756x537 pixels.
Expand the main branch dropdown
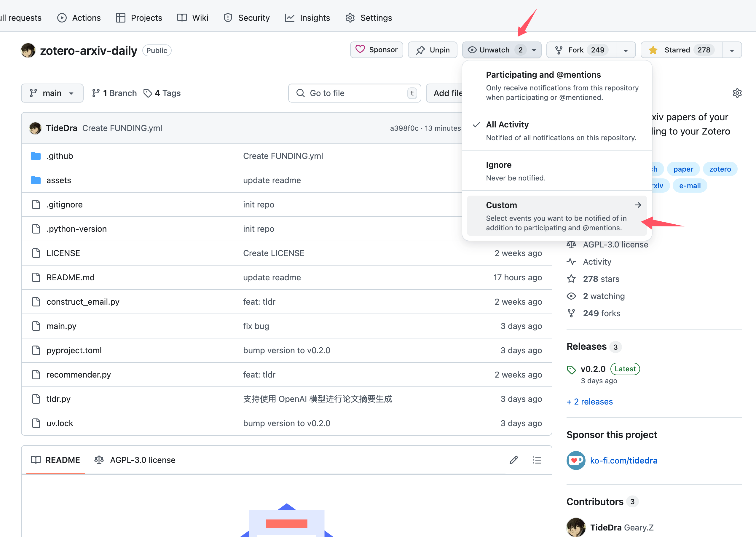(x=52, y=93)
